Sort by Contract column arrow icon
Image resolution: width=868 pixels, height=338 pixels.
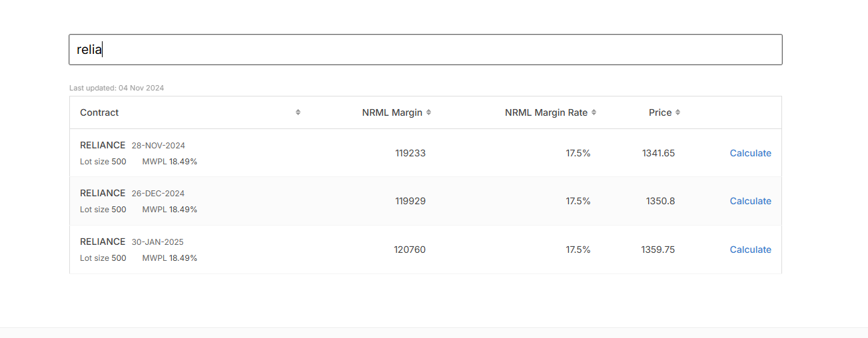(298, 112)
